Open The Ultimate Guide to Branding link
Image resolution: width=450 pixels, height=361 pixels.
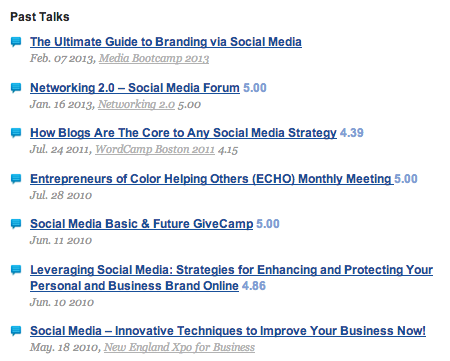point(166,42)
